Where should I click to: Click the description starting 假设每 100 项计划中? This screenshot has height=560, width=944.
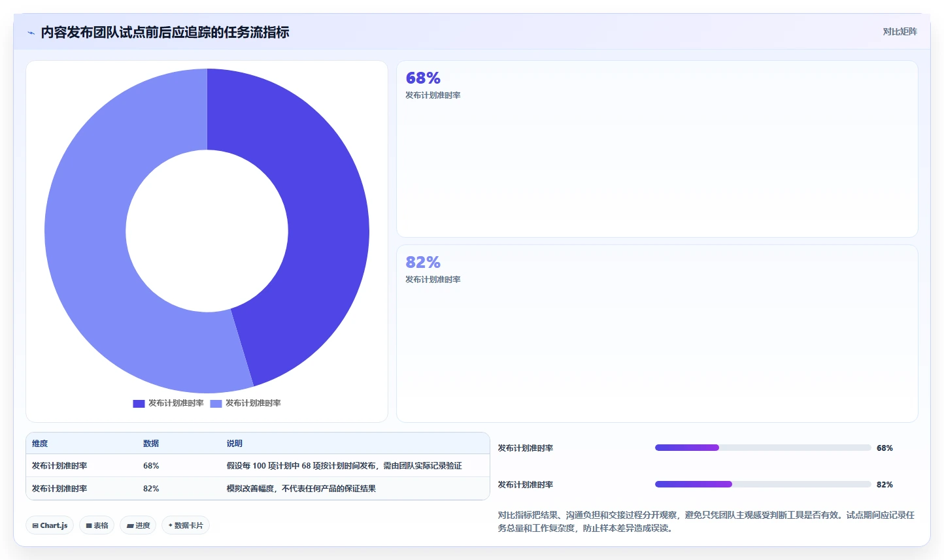[x=344, y=466]
